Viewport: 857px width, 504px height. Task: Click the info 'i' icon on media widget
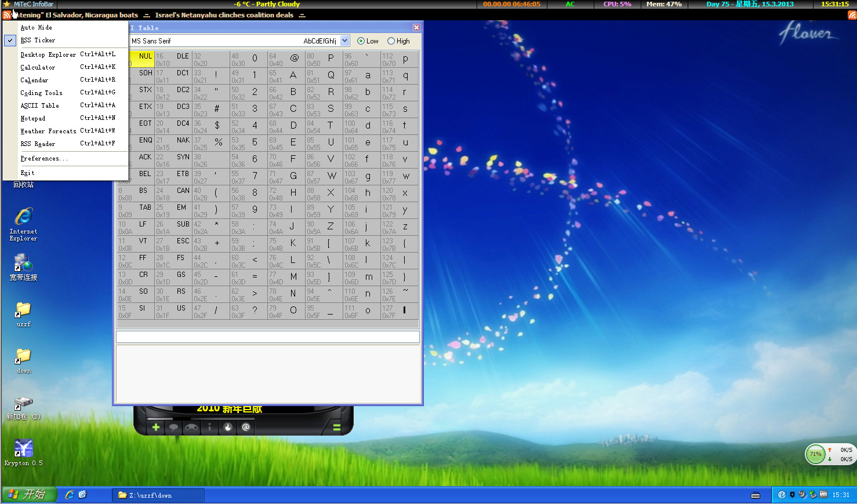[x=209, y=428]
